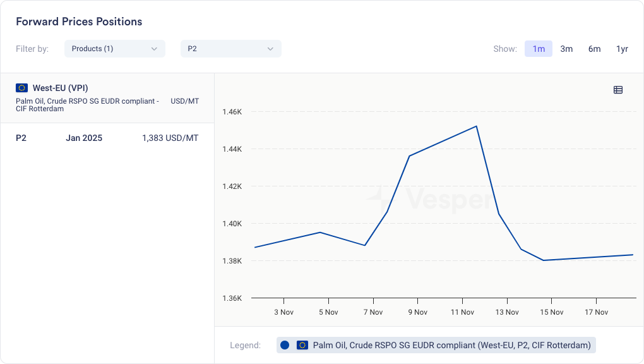Set the chart range to 1yr
The width and height of the screenshot is (644, 364).
pos(622,49)
